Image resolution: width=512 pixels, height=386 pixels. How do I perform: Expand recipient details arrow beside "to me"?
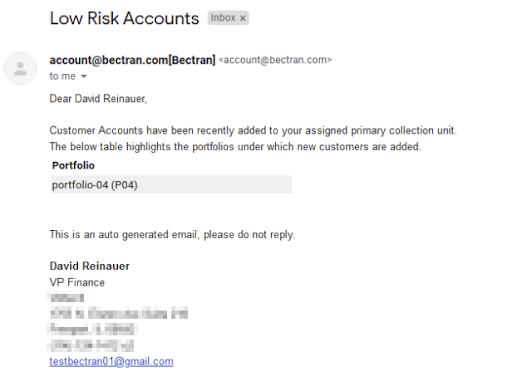pos(84,76)
